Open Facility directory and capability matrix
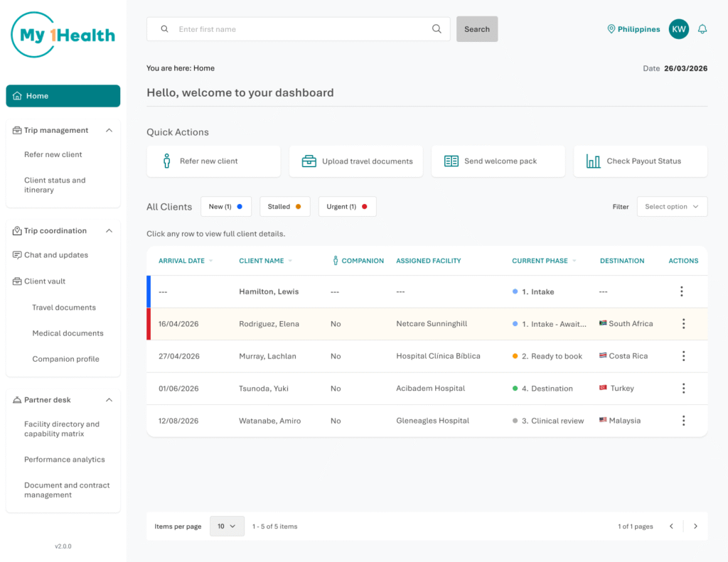Image resolution: width=728 pixels, height=562 pixels. coord(62,429)
